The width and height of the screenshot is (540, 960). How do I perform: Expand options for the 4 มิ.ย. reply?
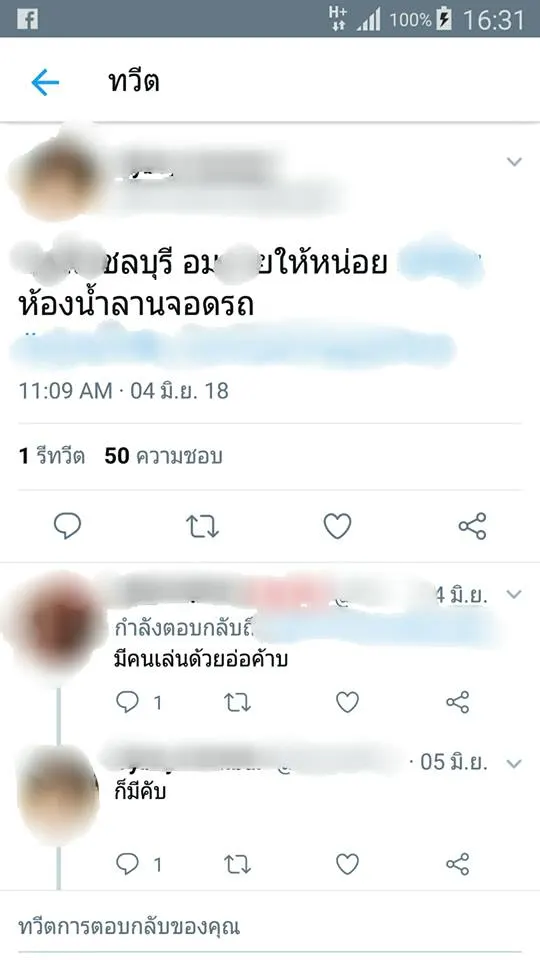(x=514, y=594)
